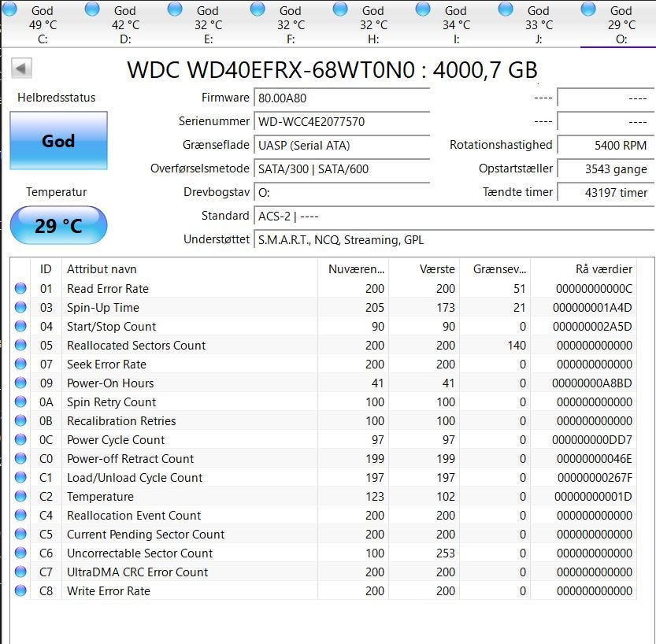The width and height of the screenshot is (656, 644).
Task: Click the 3543 gange power count field
Action: [606, 168]
